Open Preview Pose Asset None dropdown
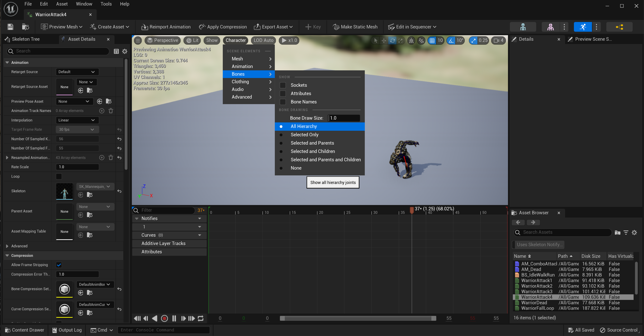 point(74,101)
